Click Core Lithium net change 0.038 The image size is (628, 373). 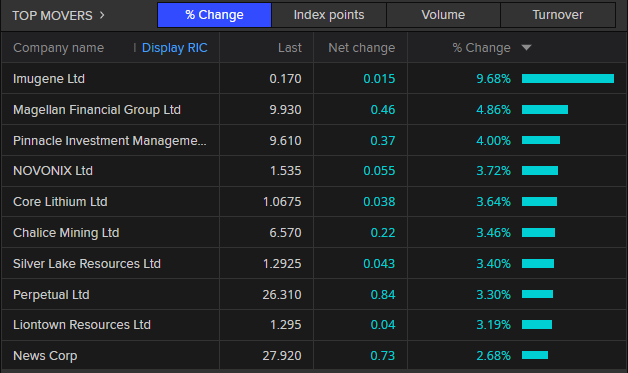tap(379, 202)
